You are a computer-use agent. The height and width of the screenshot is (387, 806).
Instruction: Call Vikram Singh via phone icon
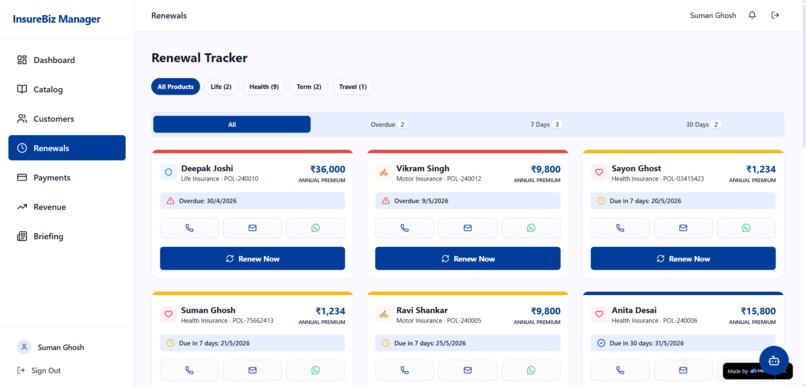click(x=405, y=228)
